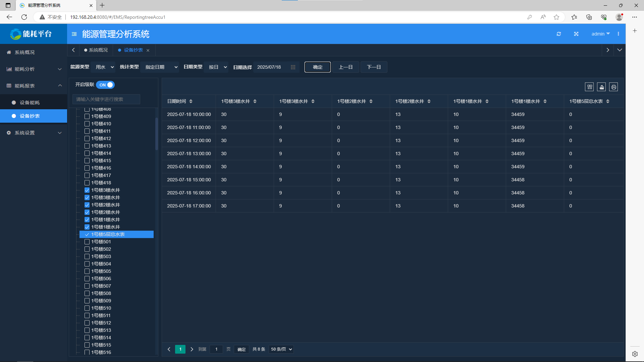Uncheck the 1号楼5层总水表 tree item

87,234
